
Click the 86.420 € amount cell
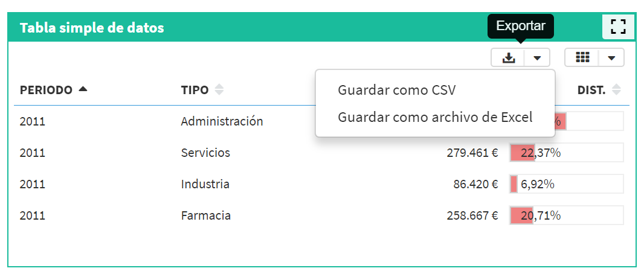(475, 184)
